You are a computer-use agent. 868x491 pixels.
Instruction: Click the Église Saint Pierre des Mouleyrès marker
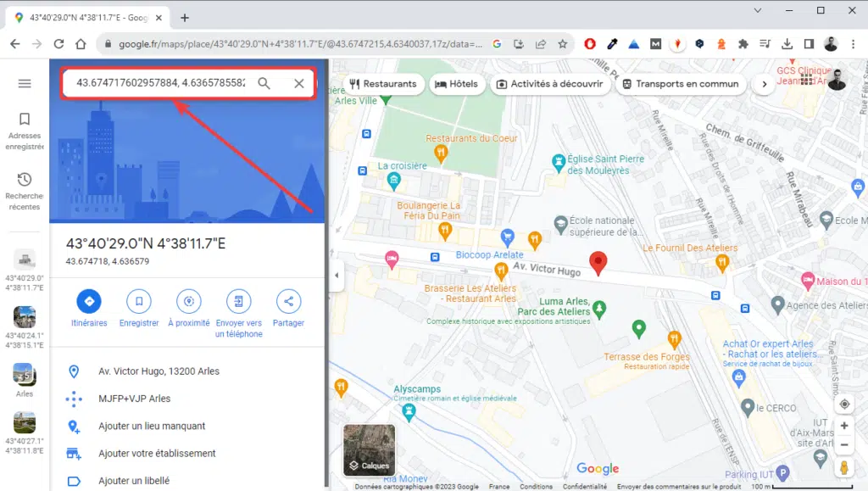[559, 163]
